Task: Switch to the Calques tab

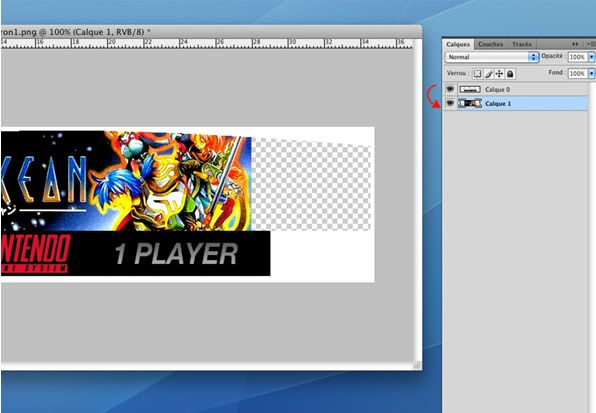Action: [x=458, y=44]
